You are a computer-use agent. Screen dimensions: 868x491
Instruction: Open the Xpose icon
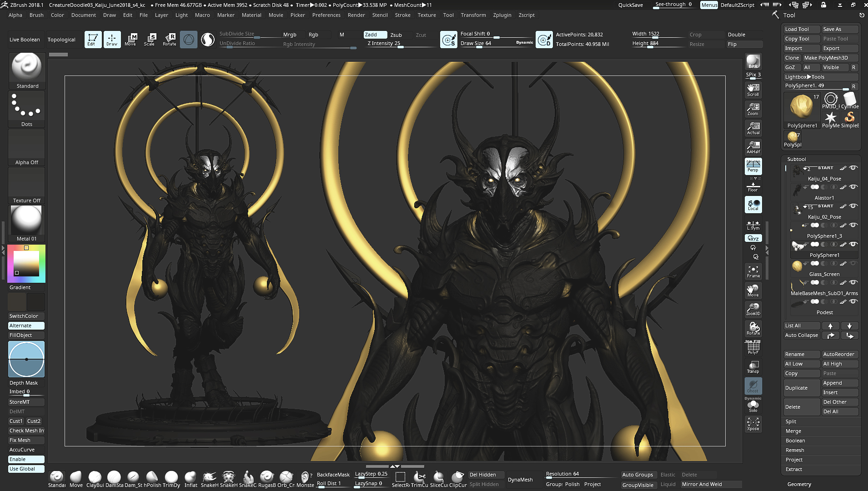tap(753, 424)
